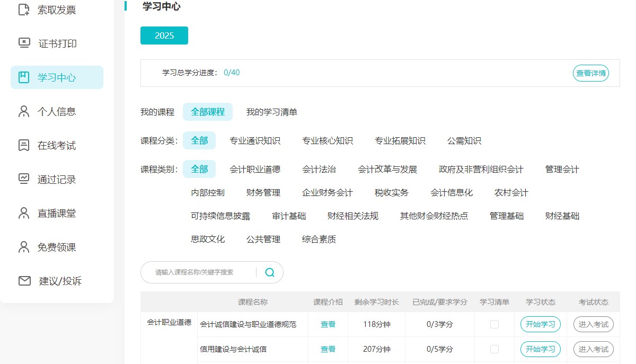The image size is (636, 364).
Task: Check the 学习清单 box for 会计诚信建设与职业道德规范
Action: [x=494, y=324]
